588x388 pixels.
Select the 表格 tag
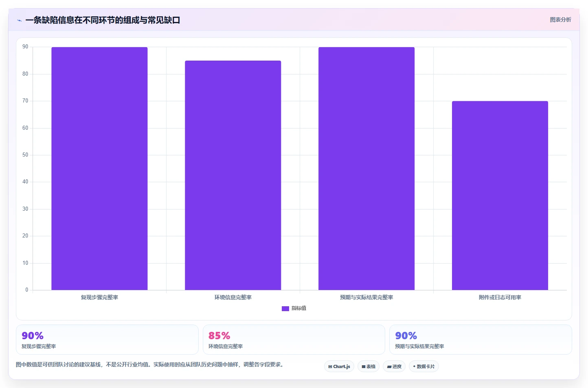[369, 366]
